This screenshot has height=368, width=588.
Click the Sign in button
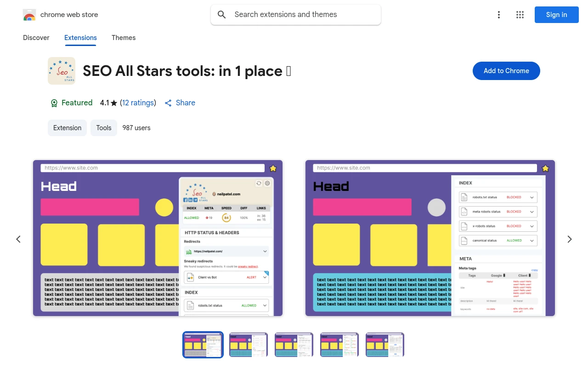click(x=556, y=14)
